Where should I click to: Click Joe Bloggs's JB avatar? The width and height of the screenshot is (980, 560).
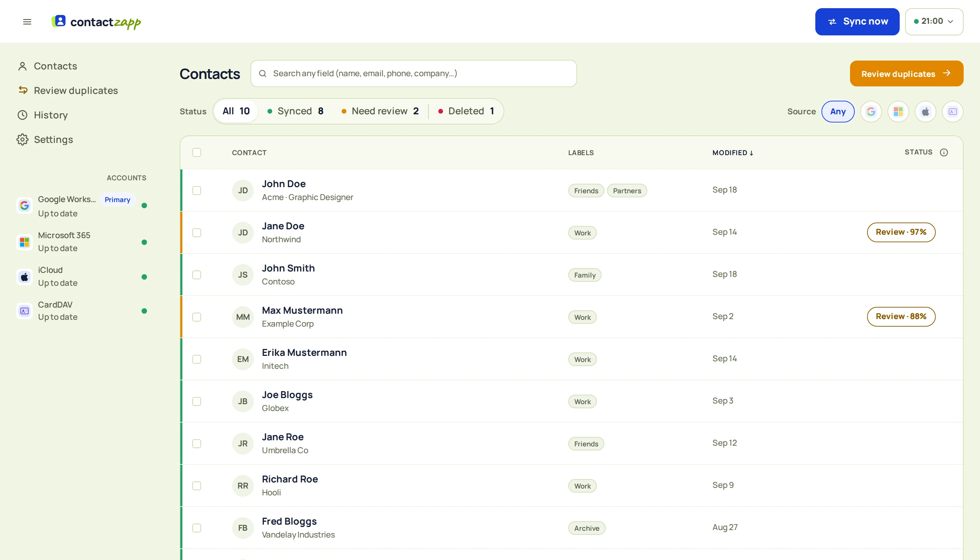click(243, 401)
